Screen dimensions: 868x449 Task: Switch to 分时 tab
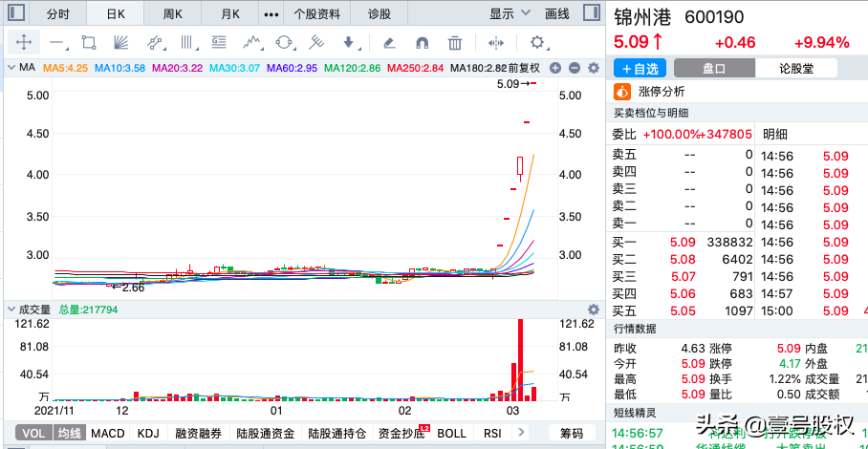58,13
